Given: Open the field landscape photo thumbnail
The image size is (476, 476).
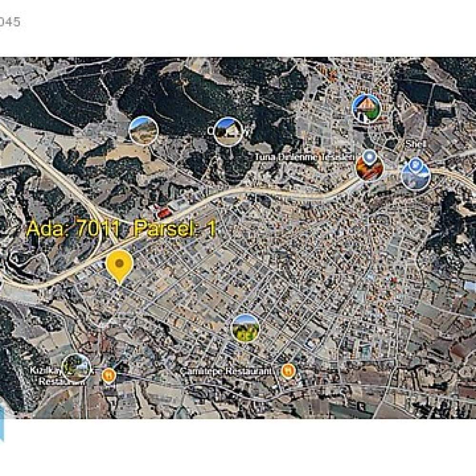Looking at the screenshot, I should (144, 130).
